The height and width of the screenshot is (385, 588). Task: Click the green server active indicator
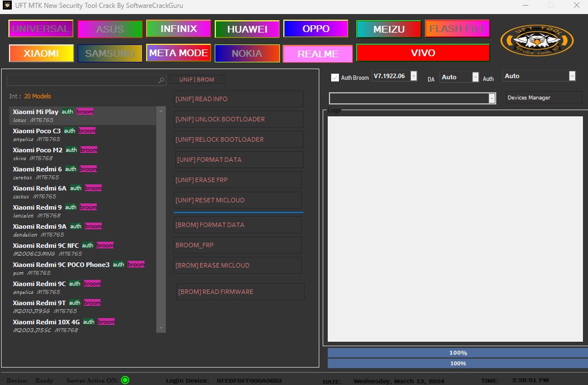[125, 380]
